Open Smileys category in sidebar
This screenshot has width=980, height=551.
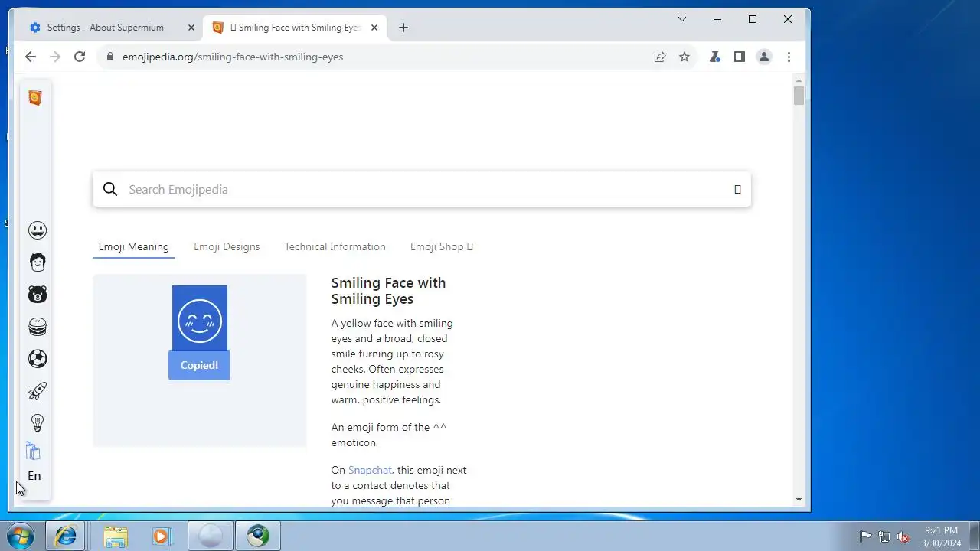pos(38,230)
